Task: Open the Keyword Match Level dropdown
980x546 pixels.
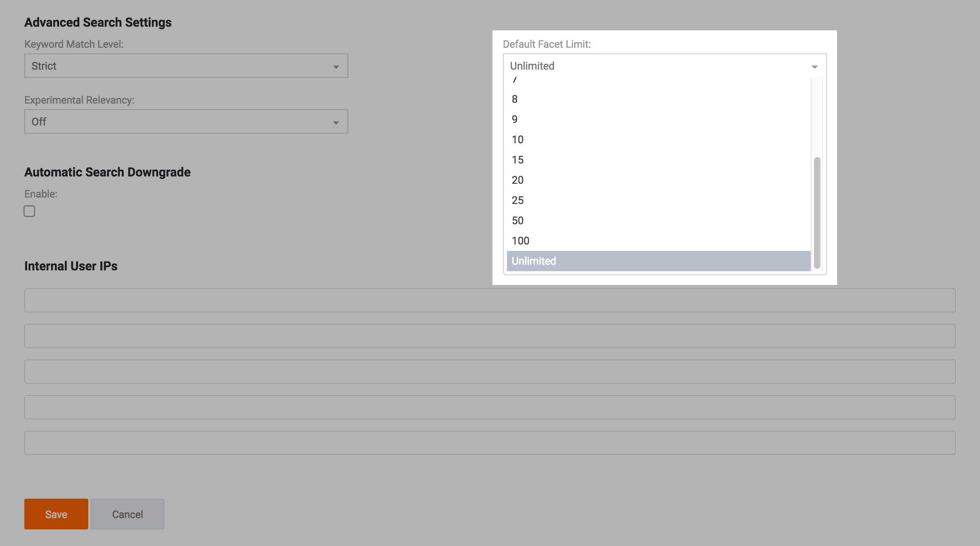Action: pyautogui.click(x=186, y=66)
